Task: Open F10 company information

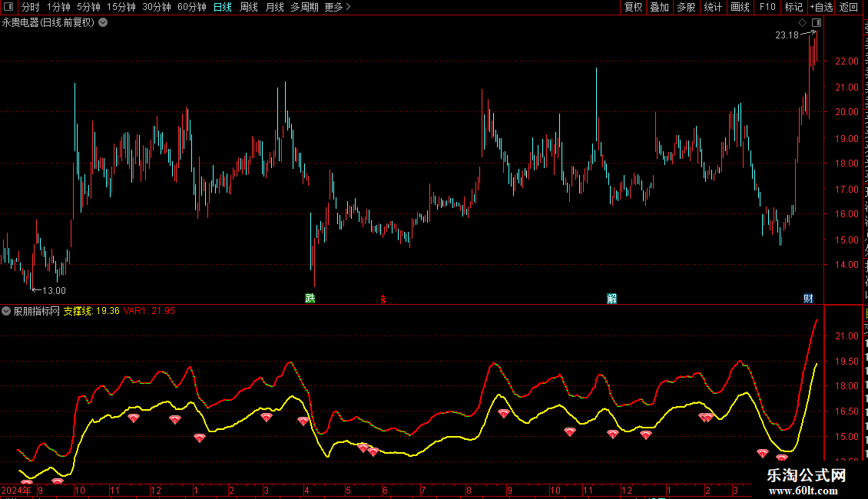Action: click(x=767, y=7)
